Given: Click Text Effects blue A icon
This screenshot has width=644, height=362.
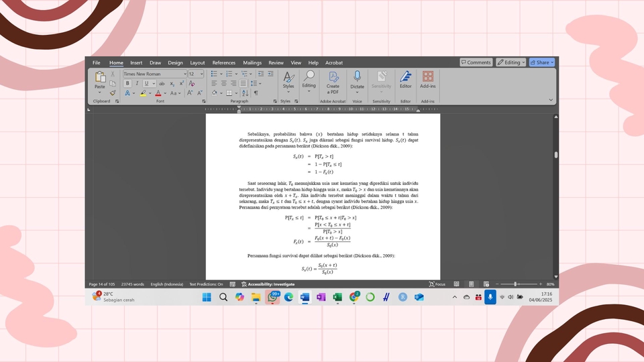Looking at the screenshot, I should 127,93.
